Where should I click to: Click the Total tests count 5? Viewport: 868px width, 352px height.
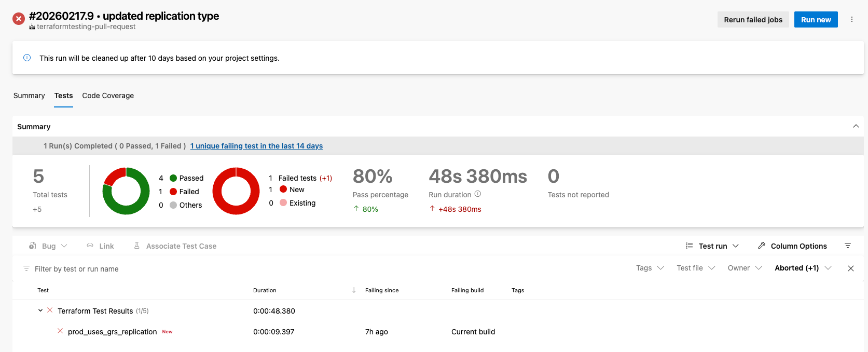click(x=38, y=177)
